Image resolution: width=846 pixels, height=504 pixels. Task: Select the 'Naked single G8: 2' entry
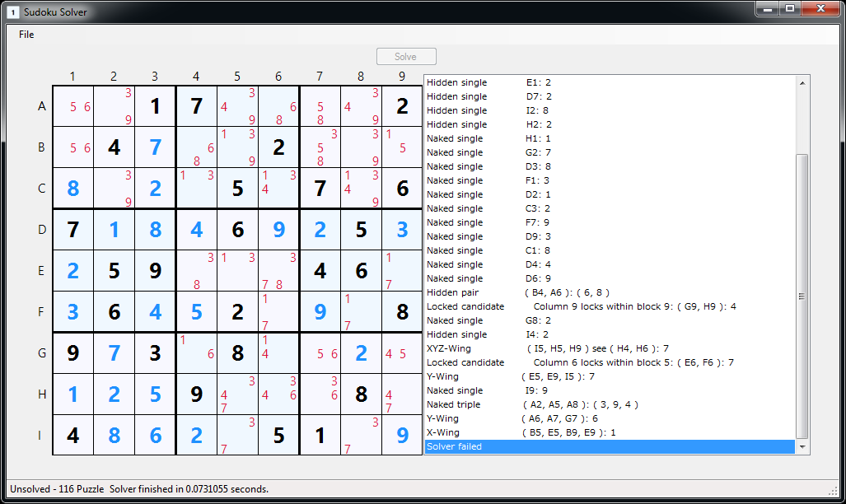coord(610,320)
